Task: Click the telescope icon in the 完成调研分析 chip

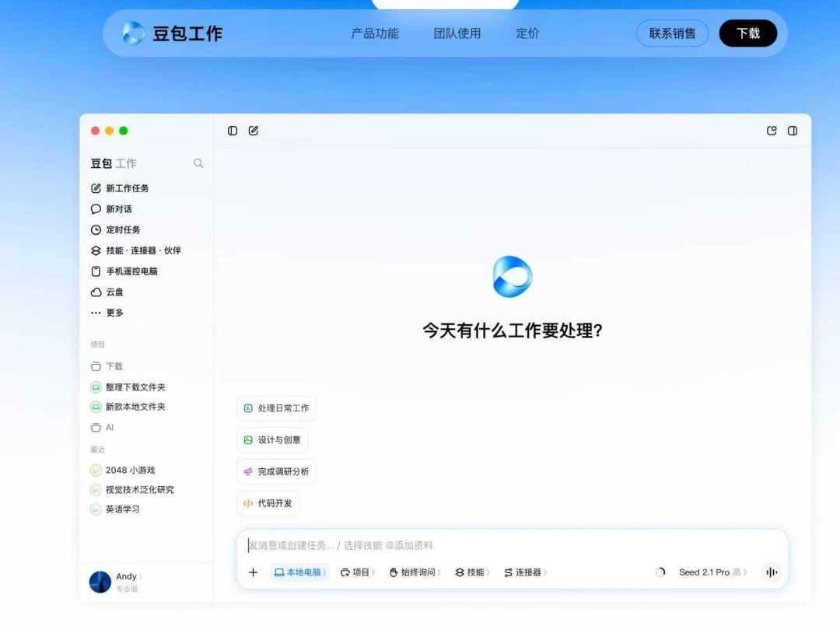Action: coord(248,472)
